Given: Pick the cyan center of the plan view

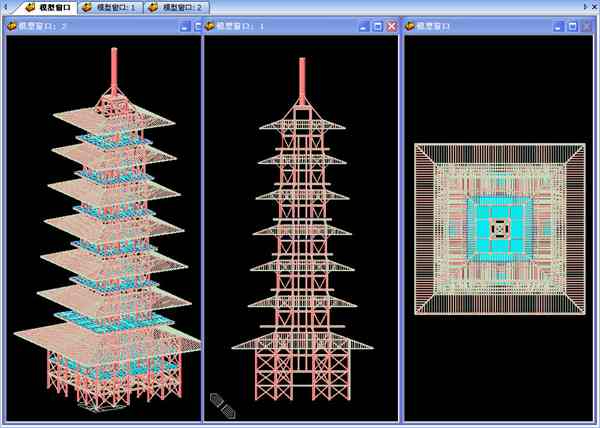Looking at the screenshot, I should click(x=500, y=230).
